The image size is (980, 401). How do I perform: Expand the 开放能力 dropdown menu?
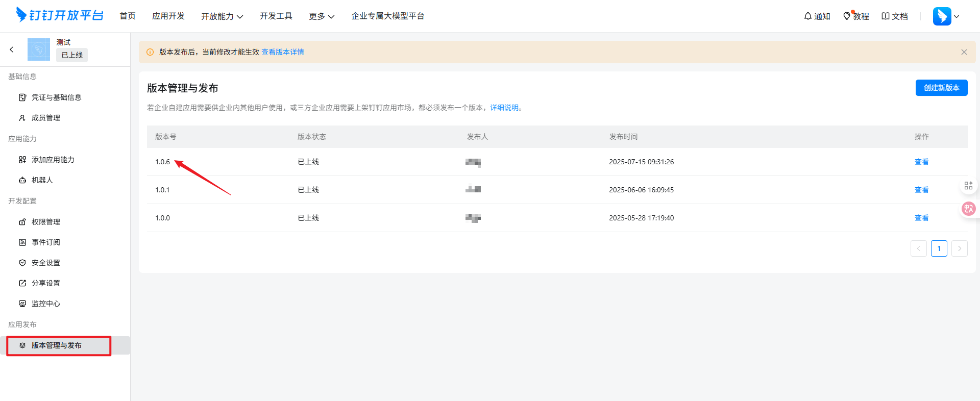click(x=222, y=16)
